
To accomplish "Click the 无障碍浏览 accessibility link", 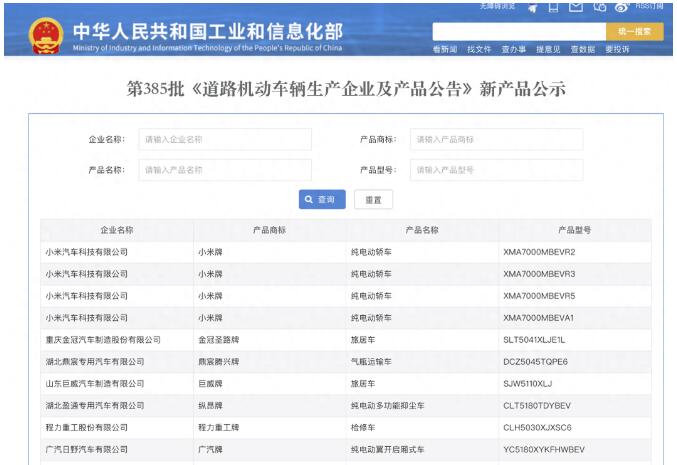I will point(497,6).
